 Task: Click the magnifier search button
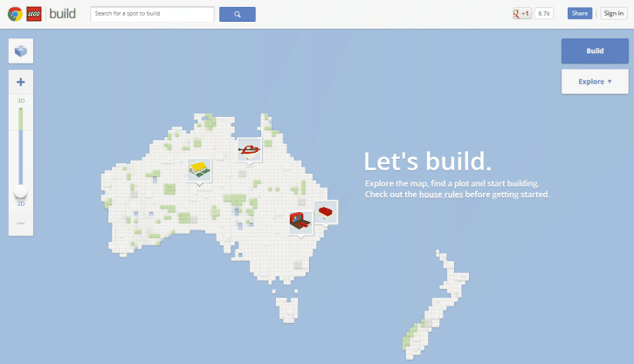point(238,14)
